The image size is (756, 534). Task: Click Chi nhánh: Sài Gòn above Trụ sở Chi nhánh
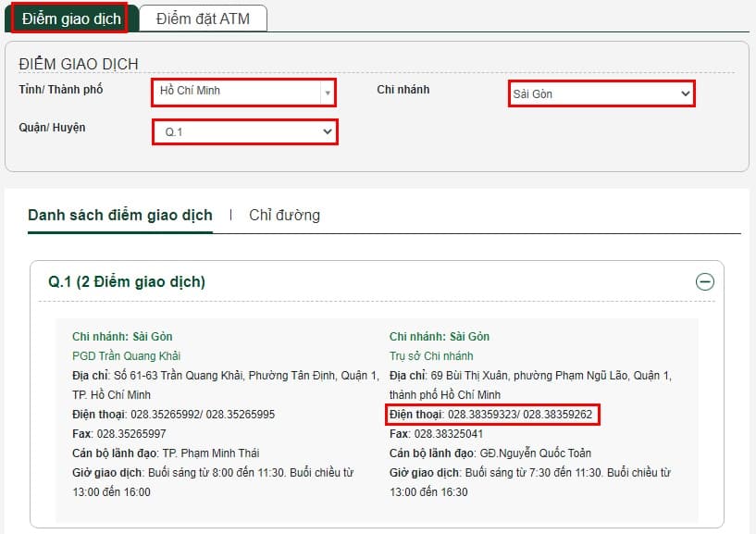[x=440, y=337]
